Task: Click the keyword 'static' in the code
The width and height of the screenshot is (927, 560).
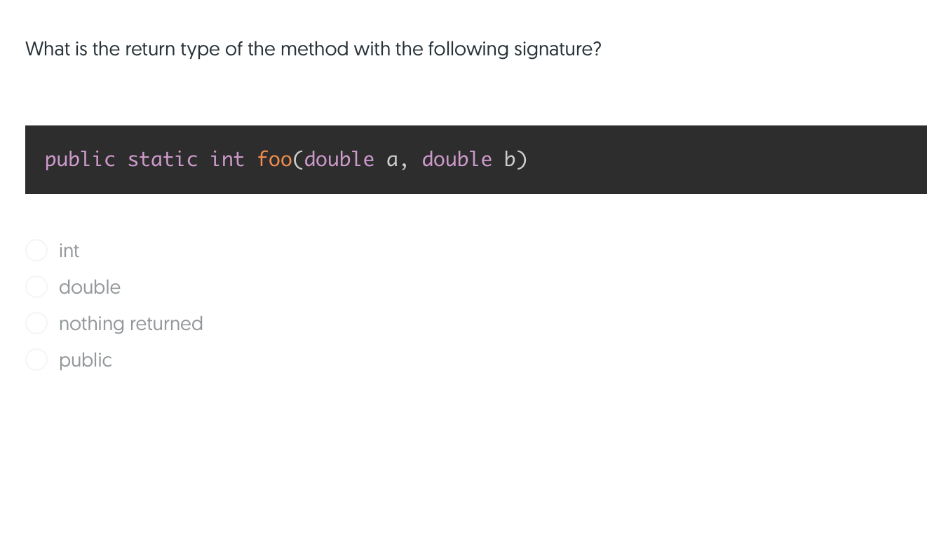Action: click(162, 159)
